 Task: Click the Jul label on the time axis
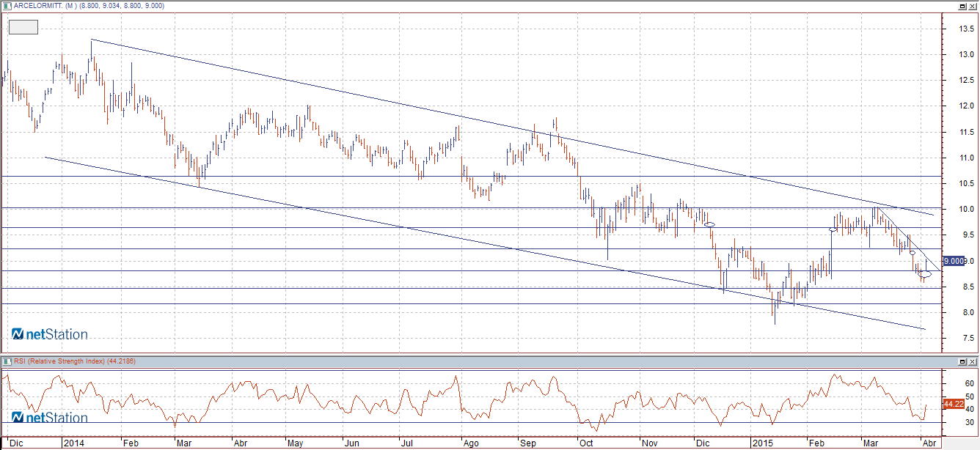pyautogui.click(x=407, y=443)
